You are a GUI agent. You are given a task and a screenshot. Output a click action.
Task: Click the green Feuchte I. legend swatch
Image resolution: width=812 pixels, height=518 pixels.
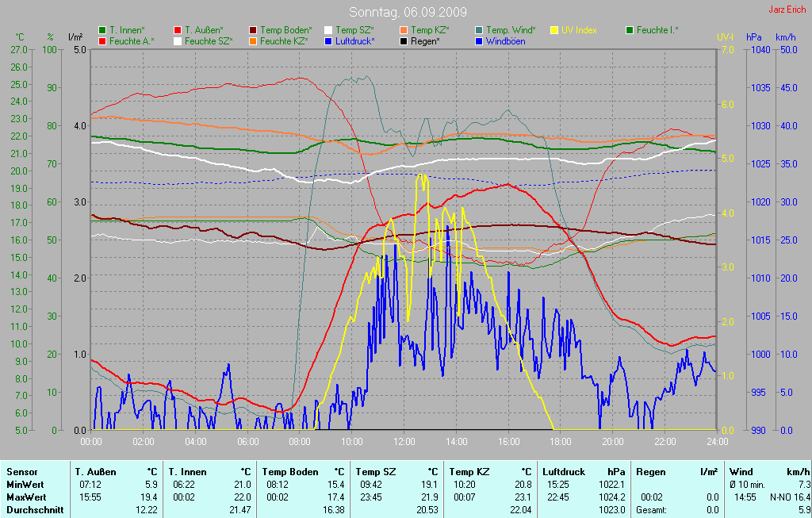[630, 31]
